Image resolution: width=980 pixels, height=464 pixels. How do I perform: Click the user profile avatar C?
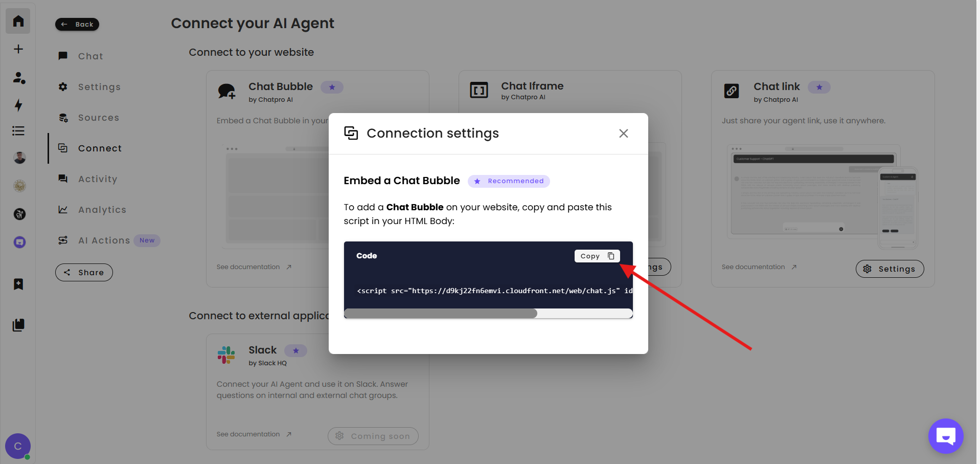18,446
